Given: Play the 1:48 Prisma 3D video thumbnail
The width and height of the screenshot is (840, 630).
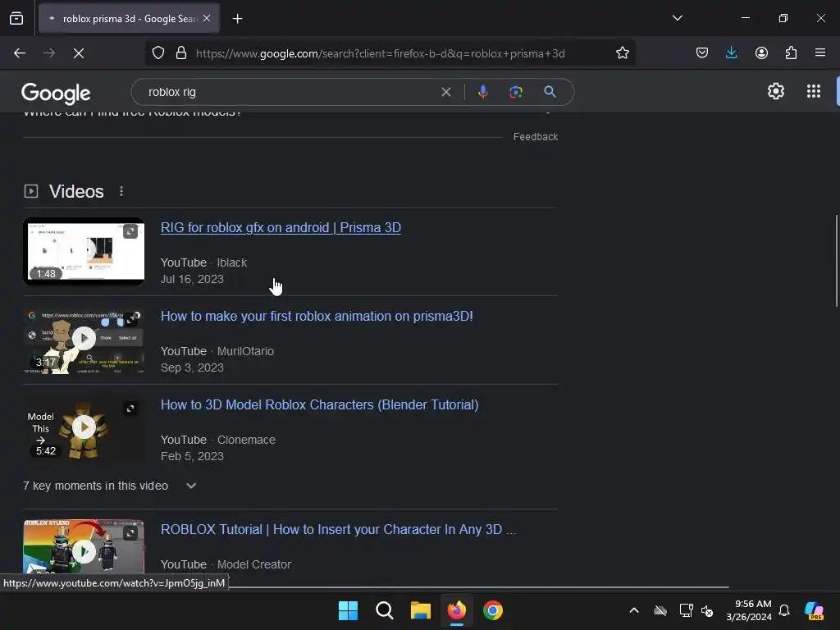Looking at the screenshot, I should (84, 251).
